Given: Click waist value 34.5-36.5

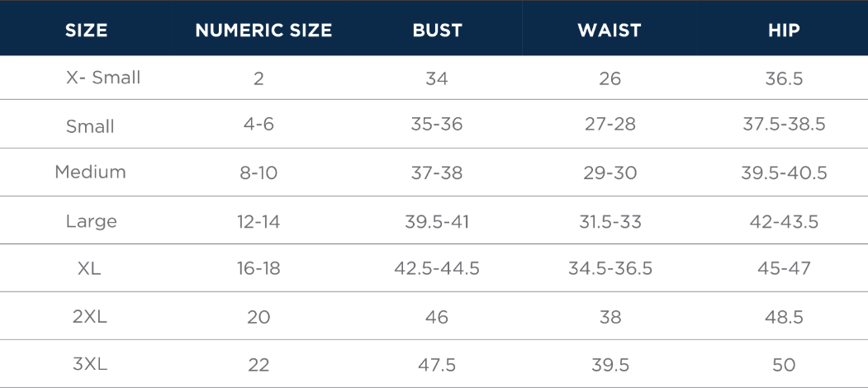Looking at the screenshot, I should tap(610, 268).
